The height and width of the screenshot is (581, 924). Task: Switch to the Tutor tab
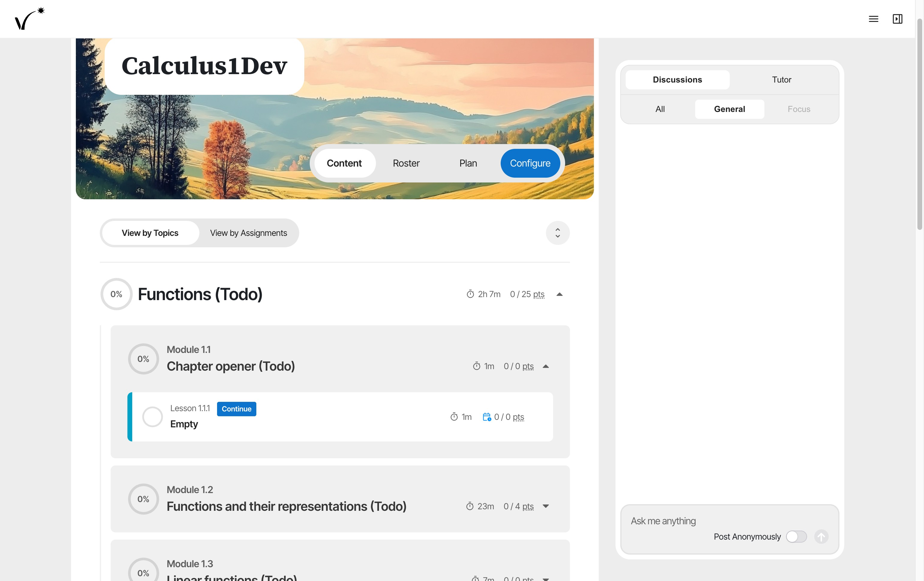(x=781, y=80)
